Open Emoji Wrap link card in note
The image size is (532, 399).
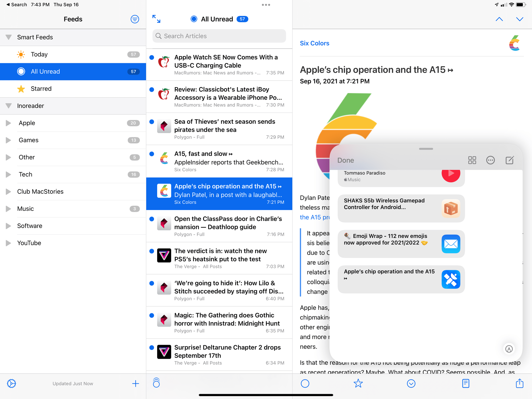(401, 244)
